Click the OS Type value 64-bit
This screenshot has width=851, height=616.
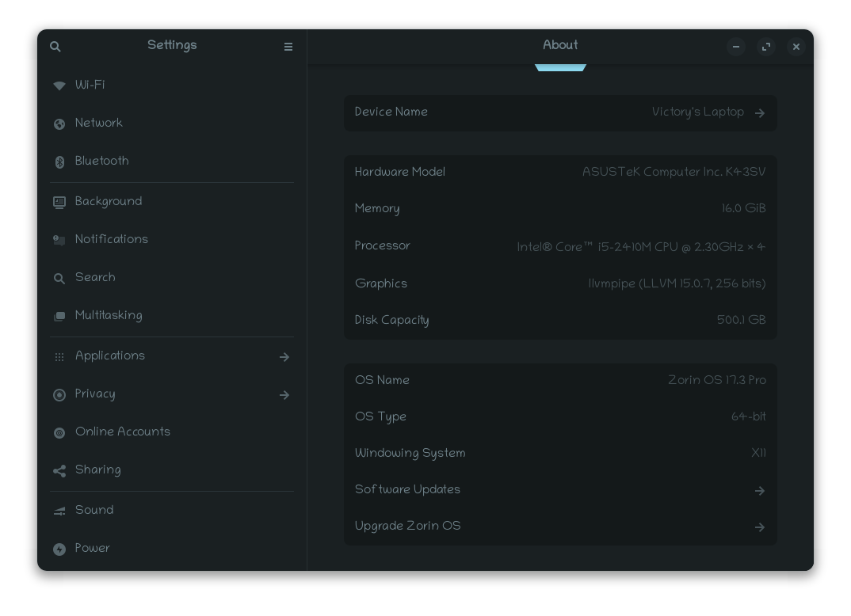(x=749, y=417)
